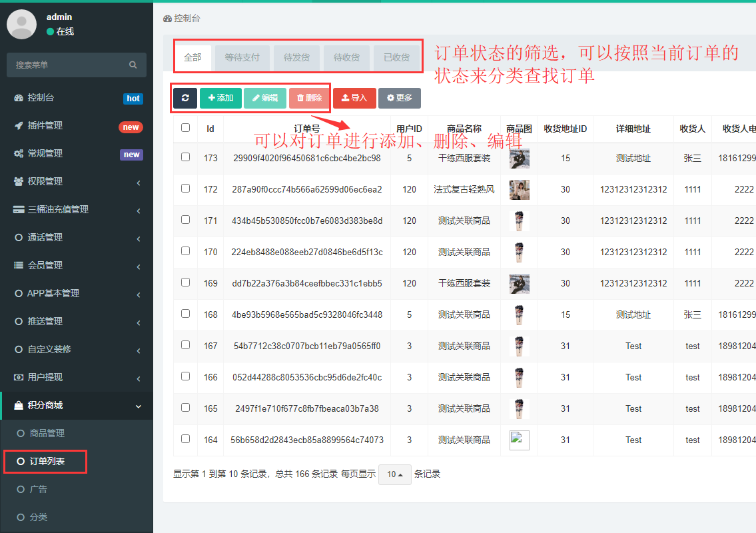This screenshot has height=533, width=756.
Task: Click the 会员管理 list icon
Action: tap(19, 265)
